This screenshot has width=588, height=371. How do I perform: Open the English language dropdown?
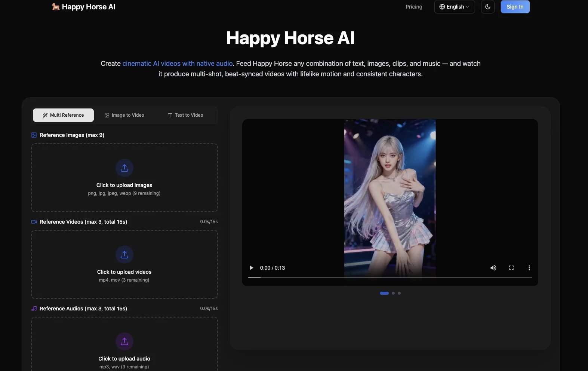click(455, 7)
